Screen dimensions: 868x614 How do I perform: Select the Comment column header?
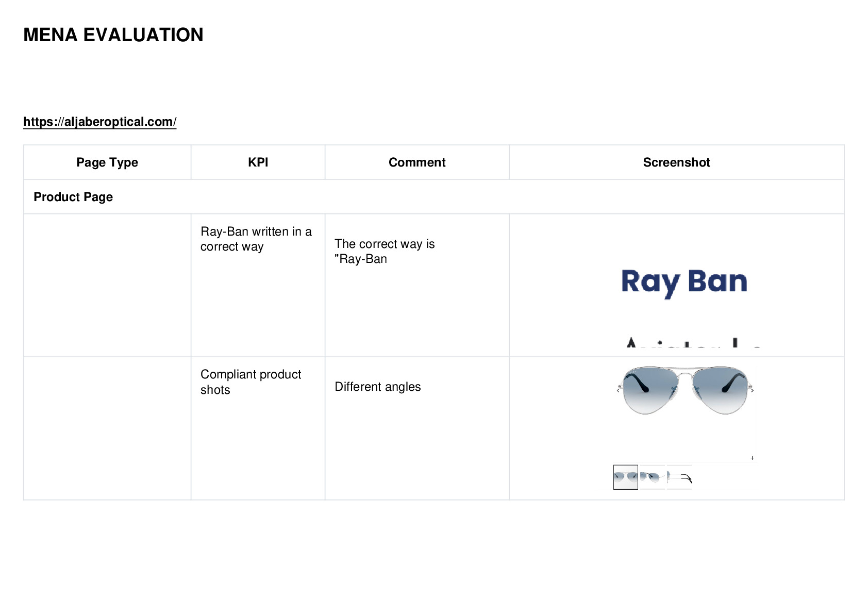pyautogui.click(x=417, y=162)
